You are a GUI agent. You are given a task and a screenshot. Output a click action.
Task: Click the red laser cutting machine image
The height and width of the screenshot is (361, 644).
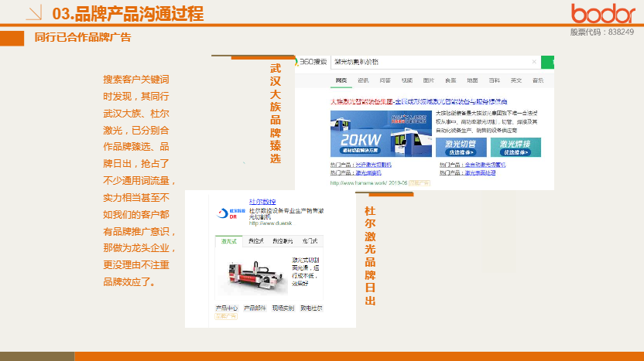254,276
